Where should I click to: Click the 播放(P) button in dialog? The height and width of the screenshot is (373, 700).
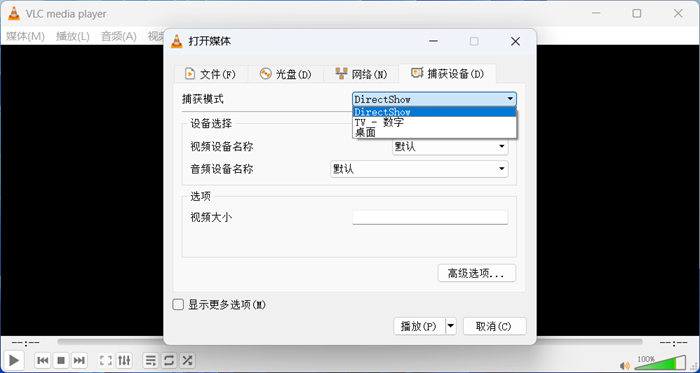419,326
